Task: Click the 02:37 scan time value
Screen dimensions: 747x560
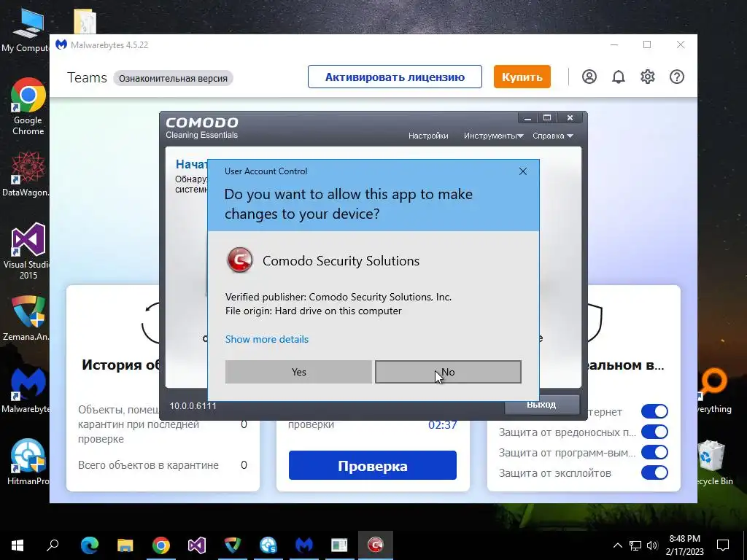Action: (442, 425)
